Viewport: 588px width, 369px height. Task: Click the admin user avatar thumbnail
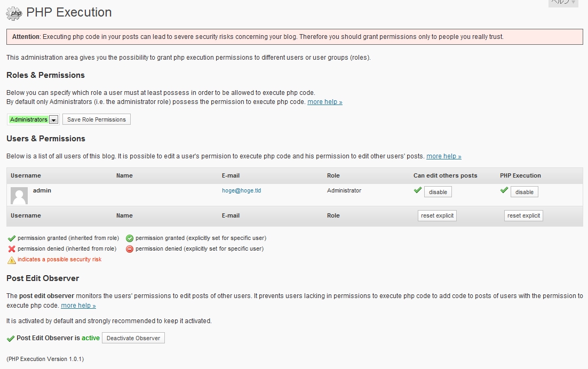coord(19,196)
